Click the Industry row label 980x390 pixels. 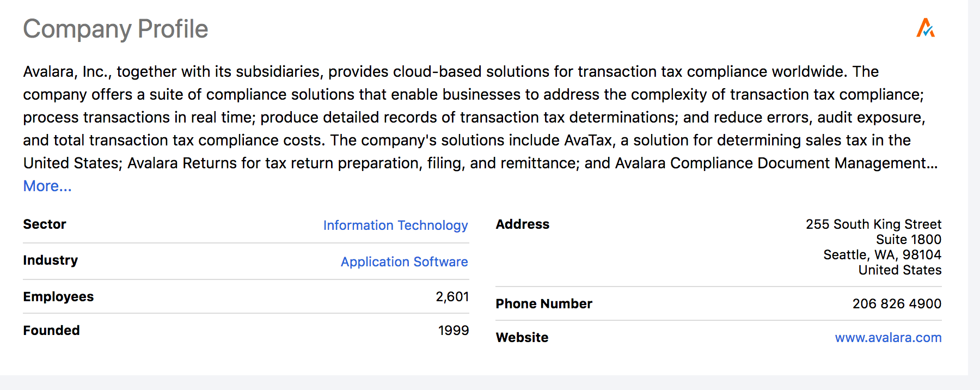pos(51,260)
